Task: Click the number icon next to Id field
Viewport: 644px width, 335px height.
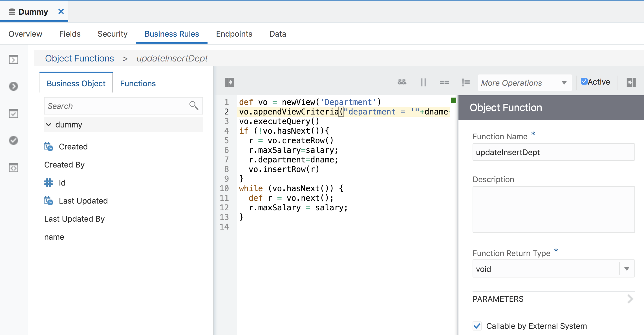Action: (x=48, y=183)
